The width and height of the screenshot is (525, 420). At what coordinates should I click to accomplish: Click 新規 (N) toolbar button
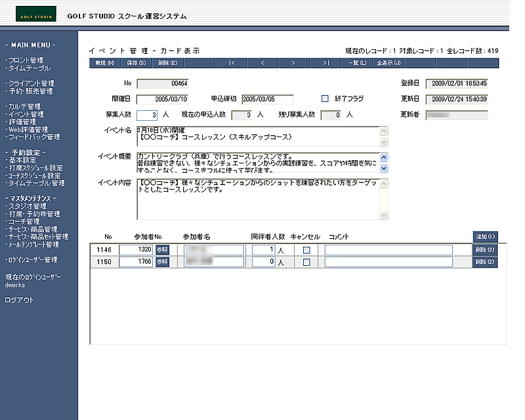[x=105, y=63]
